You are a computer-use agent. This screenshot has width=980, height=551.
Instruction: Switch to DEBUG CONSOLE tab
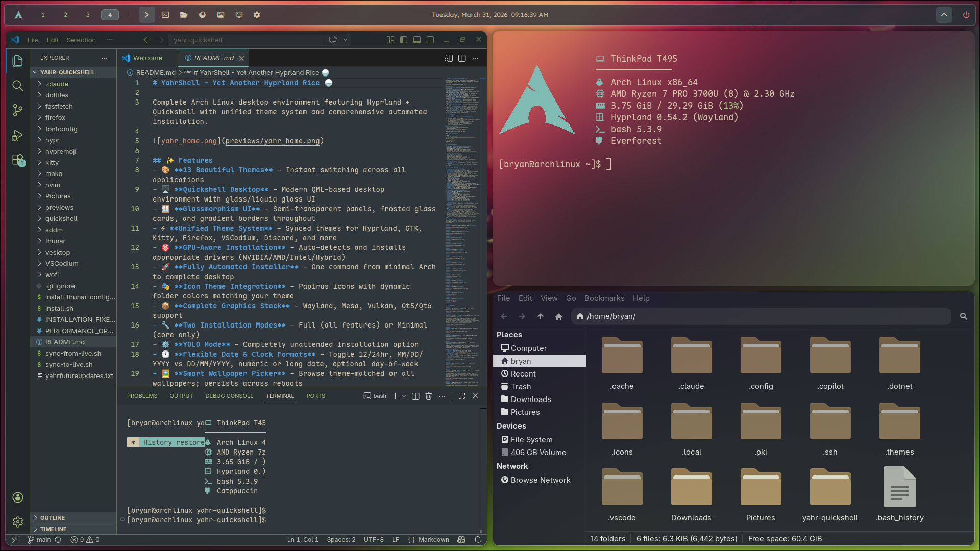pos(229,396)
